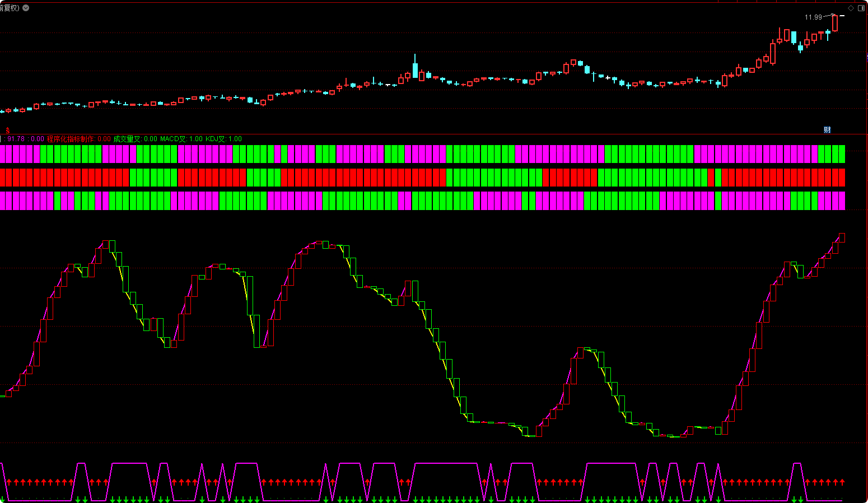
Task: Click the blue 财 finance marker
Action: (827, 130)
